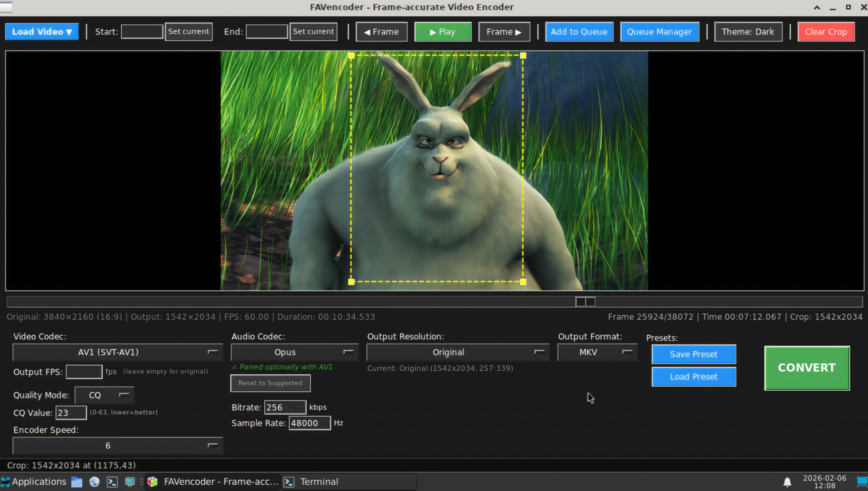Click the bottom-right crop handle
The height and width of the screenshot is (491, 868).
pyautogui.click(x=523, y=282)
